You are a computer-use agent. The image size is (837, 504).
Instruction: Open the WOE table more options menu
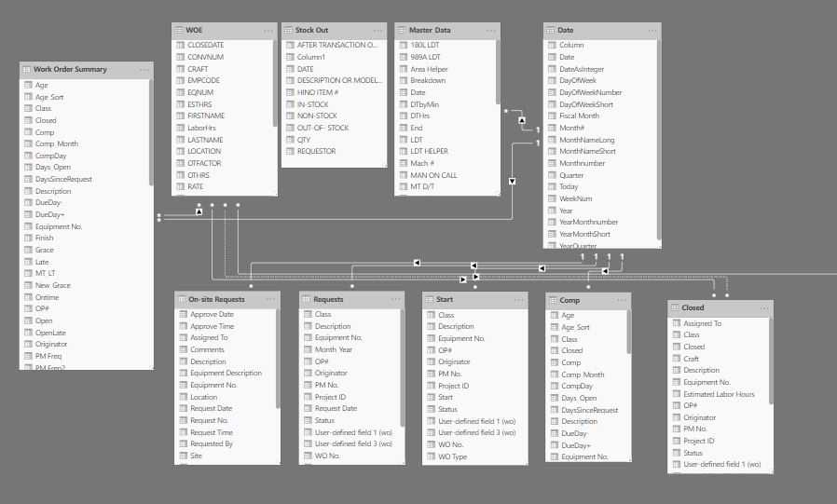(x=268, y=31)
